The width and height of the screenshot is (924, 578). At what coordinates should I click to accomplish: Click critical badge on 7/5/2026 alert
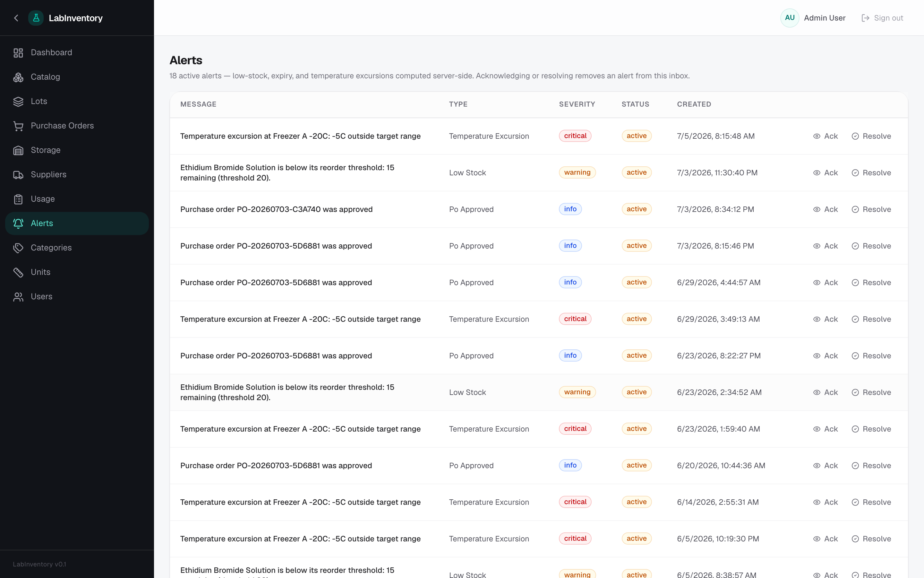(x=575, y=136)
